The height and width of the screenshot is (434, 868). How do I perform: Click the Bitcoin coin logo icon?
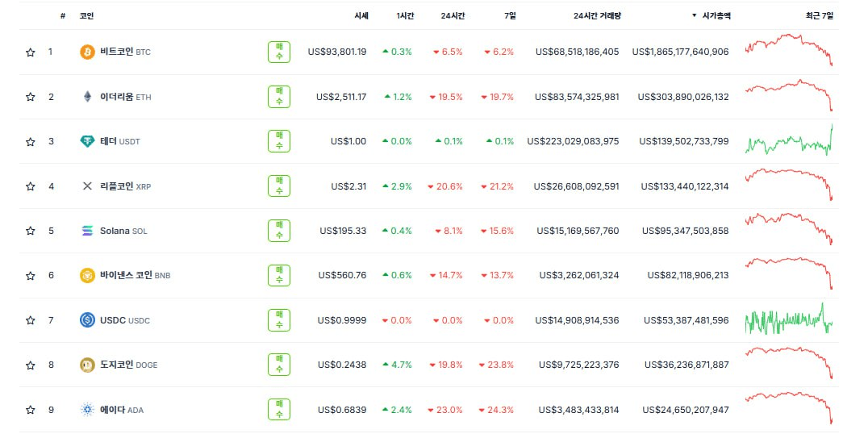pos(87,52)
